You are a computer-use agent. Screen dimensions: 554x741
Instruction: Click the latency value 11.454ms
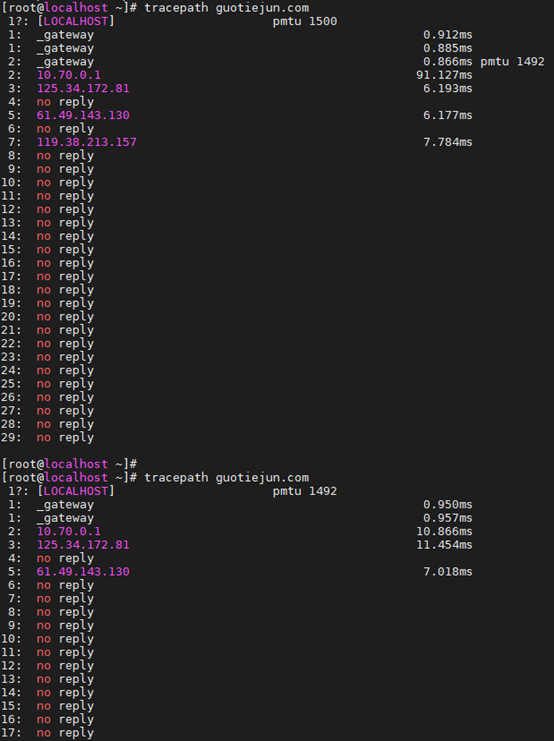[x=444, y=545]
